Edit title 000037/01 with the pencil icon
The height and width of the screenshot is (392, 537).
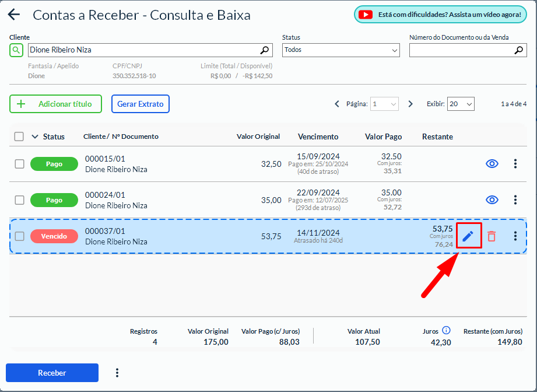[468, 236]
